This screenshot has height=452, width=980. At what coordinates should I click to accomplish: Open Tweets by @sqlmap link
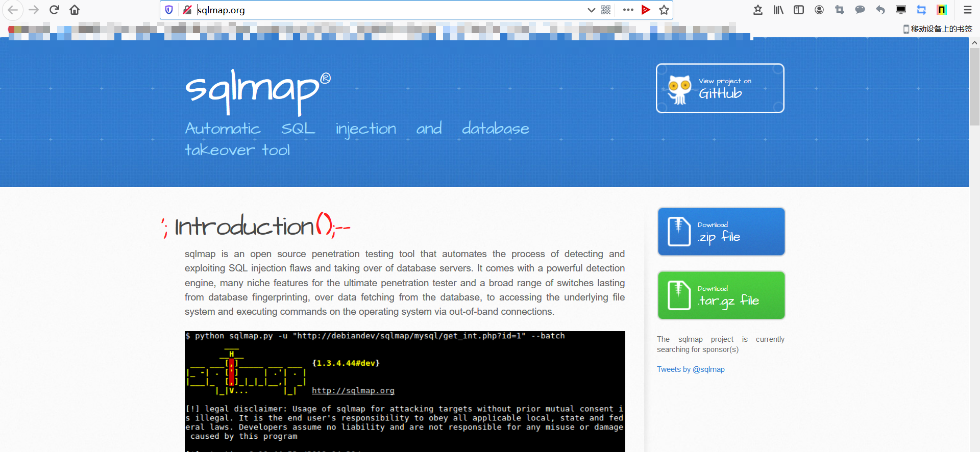point(691,369)
